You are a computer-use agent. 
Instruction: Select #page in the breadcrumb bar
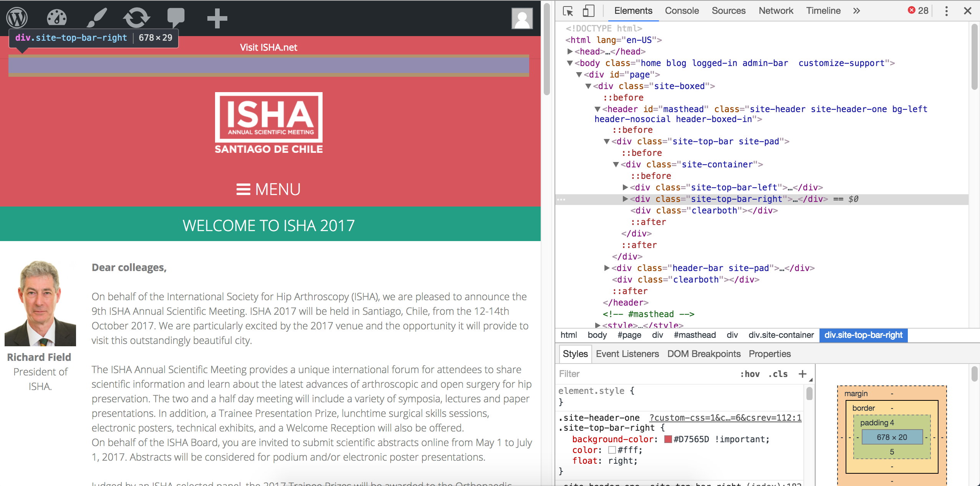pyautogui.click(x=629, y=335)
